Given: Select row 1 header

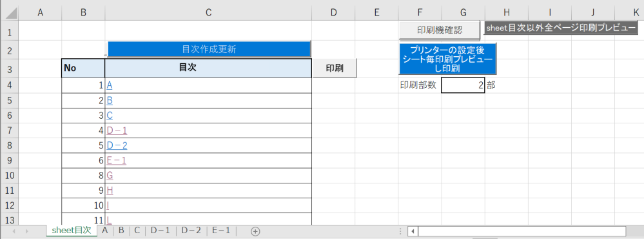Looking at the screenshot, I should [10, 32].
